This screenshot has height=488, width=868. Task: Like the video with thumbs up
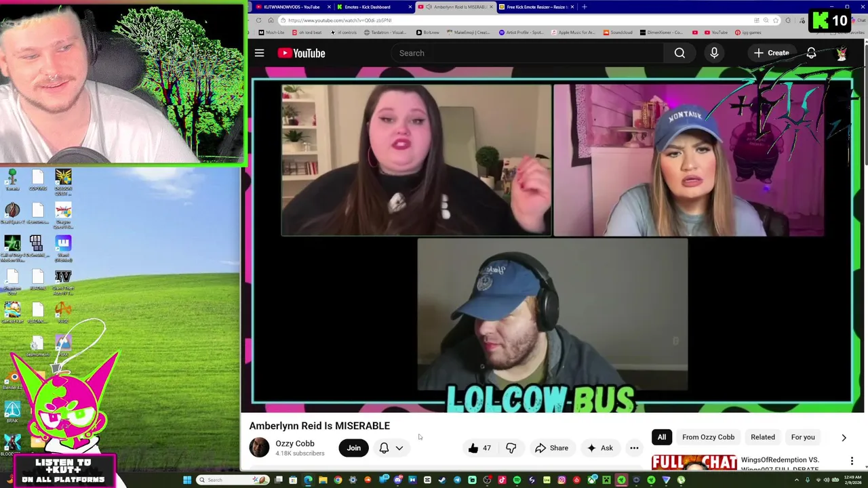479,448
